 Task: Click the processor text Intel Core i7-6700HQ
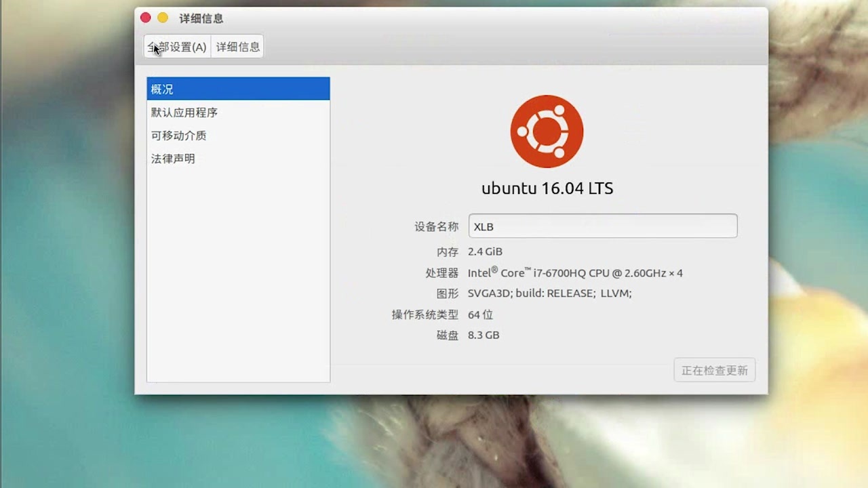575,272
